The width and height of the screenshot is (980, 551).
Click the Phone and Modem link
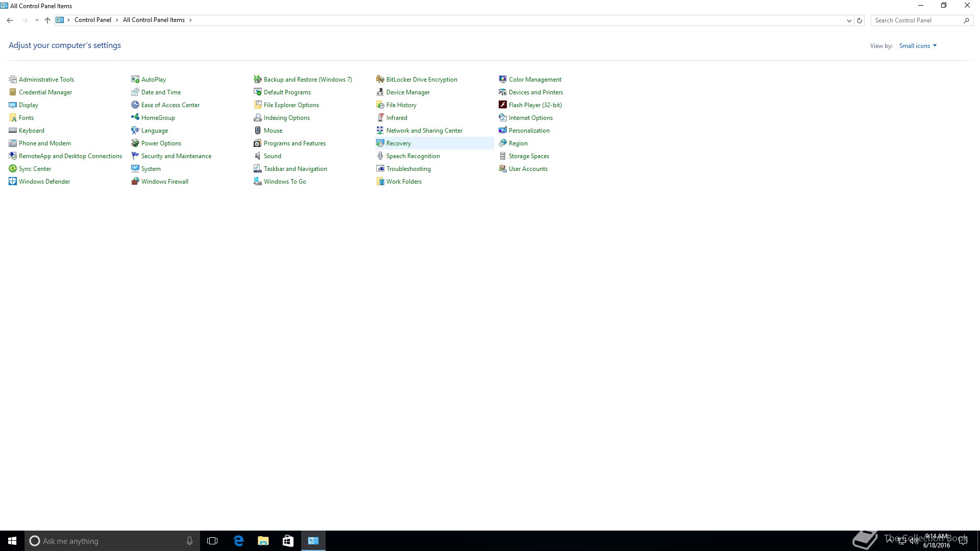coord(45,143)
